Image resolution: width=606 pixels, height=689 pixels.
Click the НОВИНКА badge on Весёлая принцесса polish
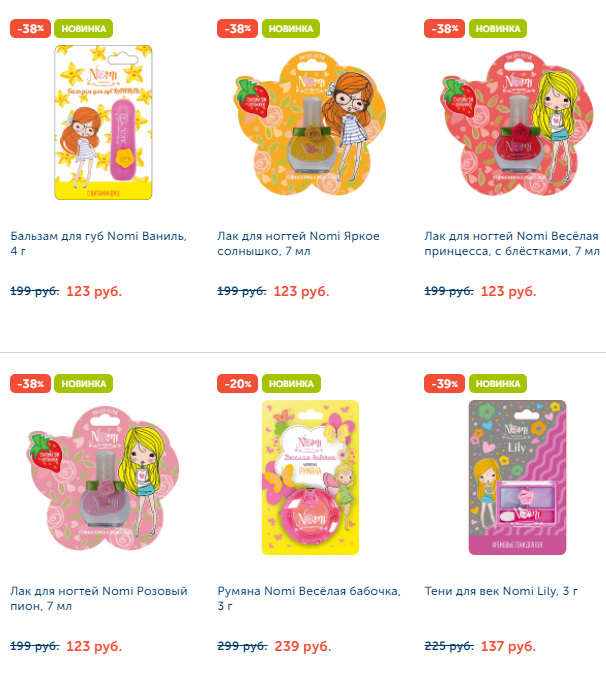(x=498, y=29)
